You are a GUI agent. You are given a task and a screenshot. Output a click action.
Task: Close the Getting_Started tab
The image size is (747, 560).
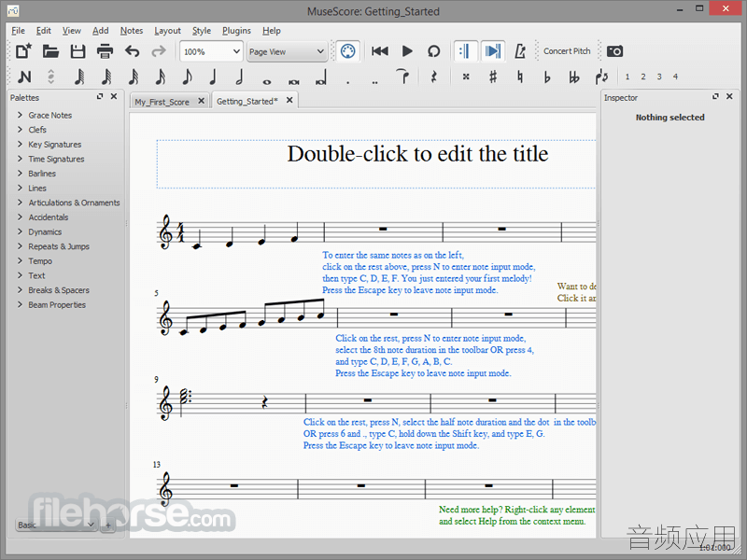click(x=289, y=101)
